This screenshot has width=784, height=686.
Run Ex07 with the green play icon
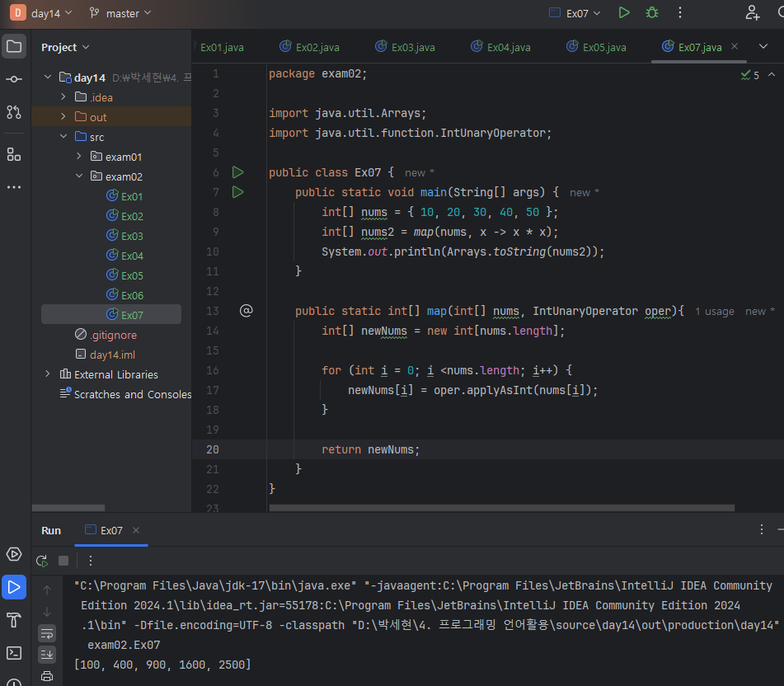tap(624, 13)
